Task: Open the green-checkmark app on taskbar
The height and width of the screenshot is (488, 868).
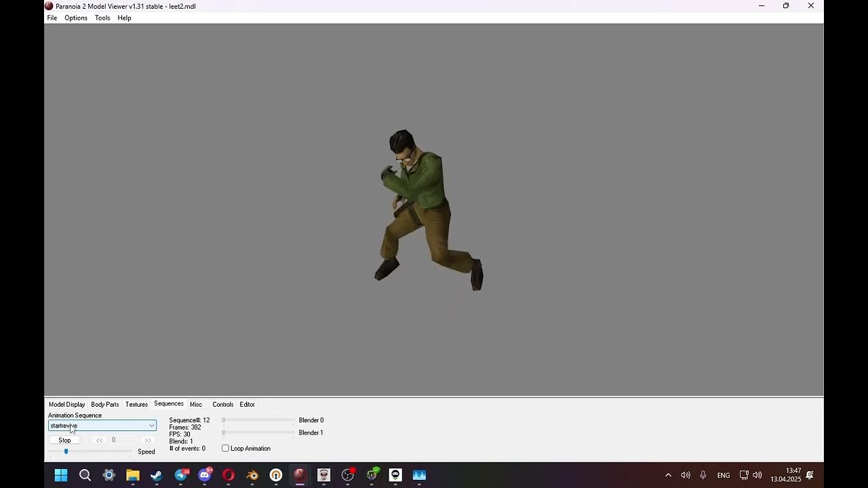Action: coord(372,475)
